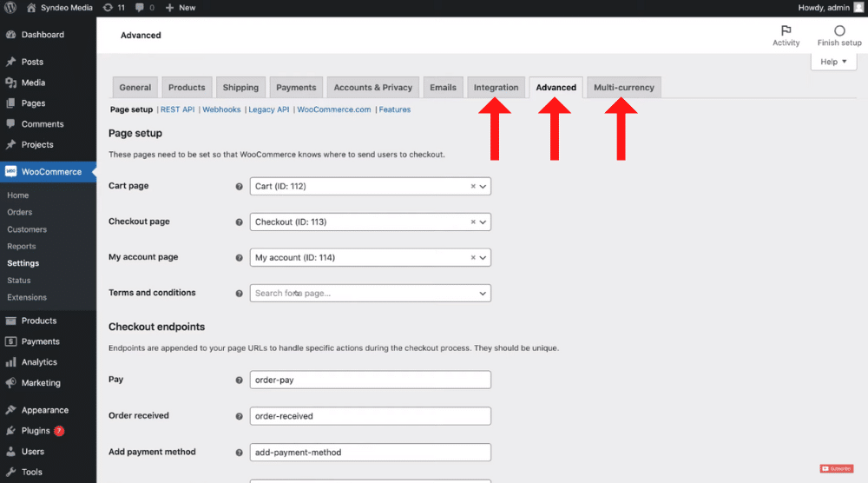The width and height of the screenshot is (868, 483).
Task: Click the Pages icon in sidebar
Action: [x=10, y=103]
